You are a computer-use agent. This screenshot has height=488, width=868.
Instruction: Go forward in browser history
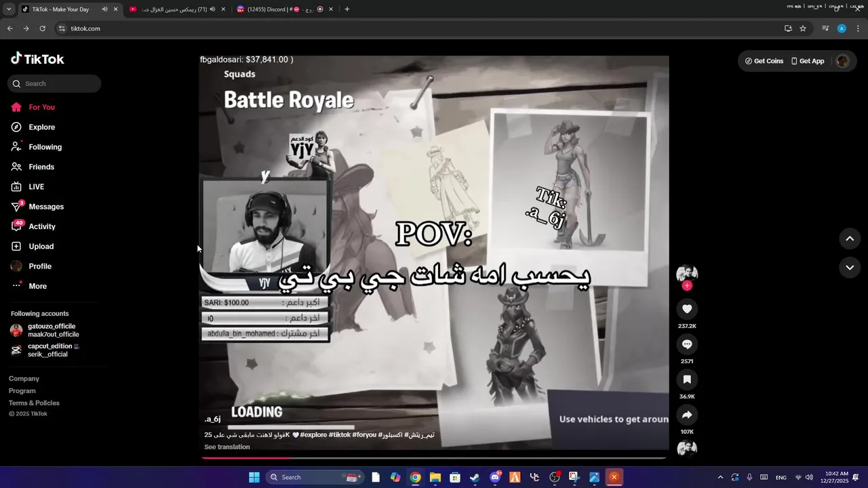[26, 28]
